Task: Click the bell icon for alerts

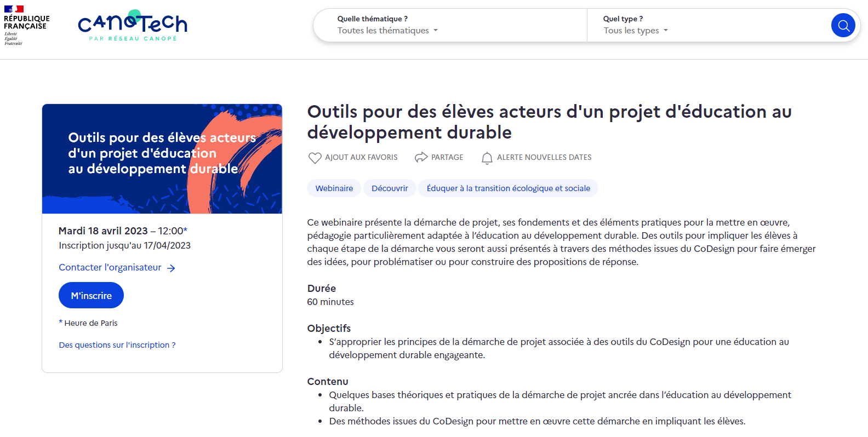Action: point(487,158)
